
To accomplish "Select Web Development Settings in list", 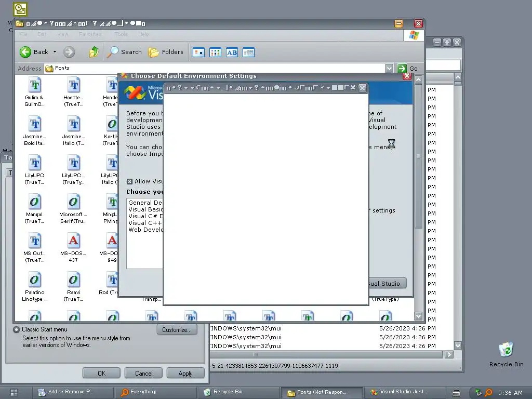I will tap(145, 230).
